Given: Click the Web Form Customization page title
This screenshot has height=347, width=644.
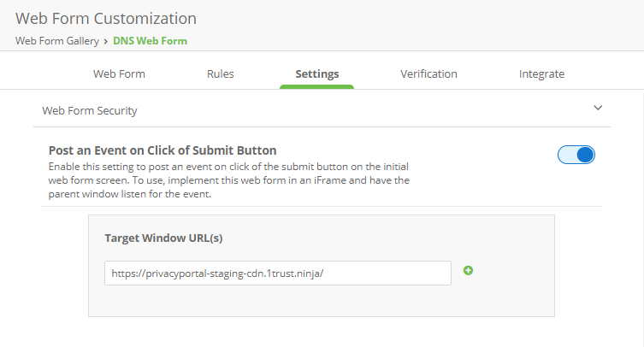Looking at the screenshot, I should (106, 18).
